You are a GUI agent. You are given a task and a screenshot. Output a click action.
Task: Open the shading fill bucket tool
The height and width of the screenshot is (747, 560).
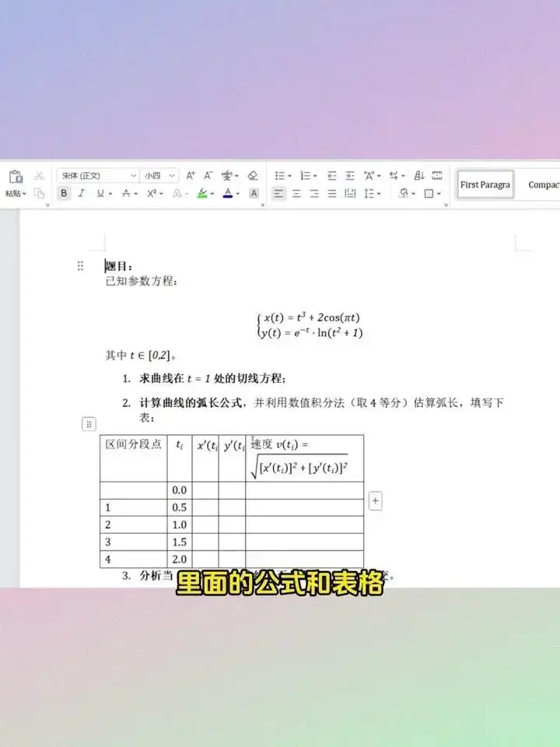404,194
